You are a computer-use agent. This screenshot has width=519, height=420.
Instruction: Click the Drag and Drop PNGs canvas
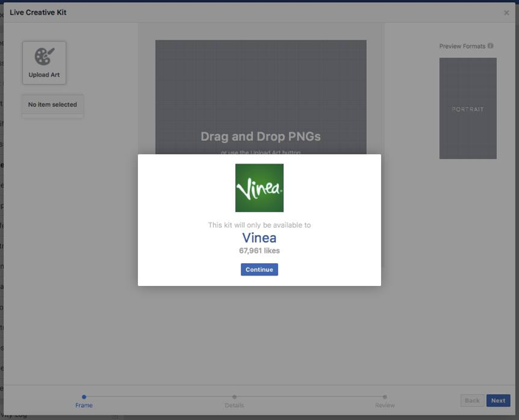pyautogui.click(x=261, y=97)
